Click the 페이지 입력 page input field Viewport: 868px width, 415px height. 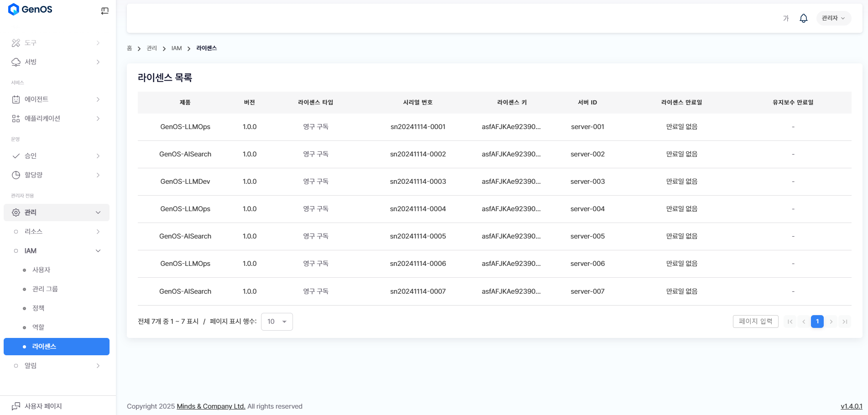coord(755,322)
